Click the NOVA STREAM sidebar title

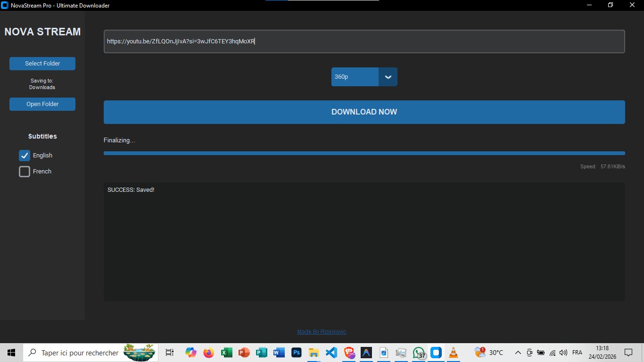click(x=42, y=32)
